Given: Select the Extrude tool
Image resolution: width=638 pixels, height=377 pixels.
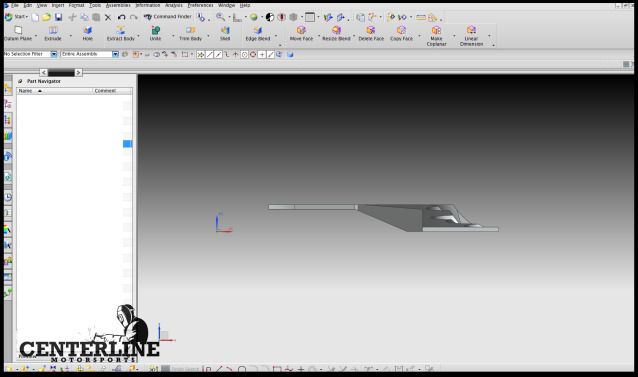Looking at the screenshot, I should (x=53, y=33).
